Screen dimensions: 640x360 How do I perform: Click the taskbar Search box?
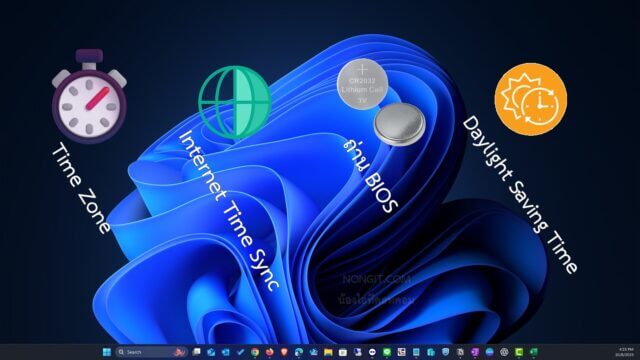coord(151,352)
